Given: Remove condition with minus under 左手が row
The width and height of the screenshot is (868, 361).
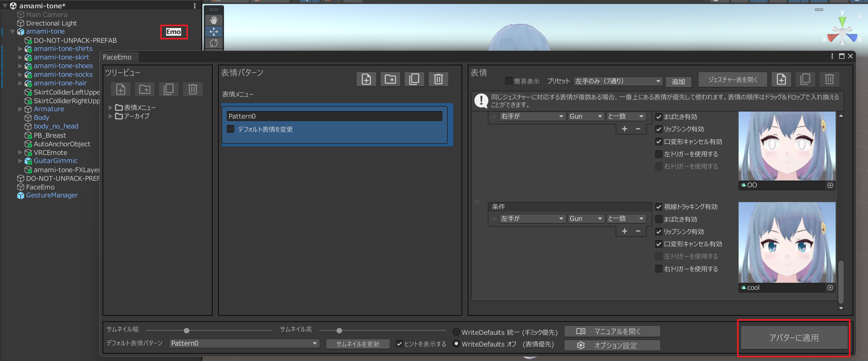Looking at the screenshot, I should [x=638, y=231].
